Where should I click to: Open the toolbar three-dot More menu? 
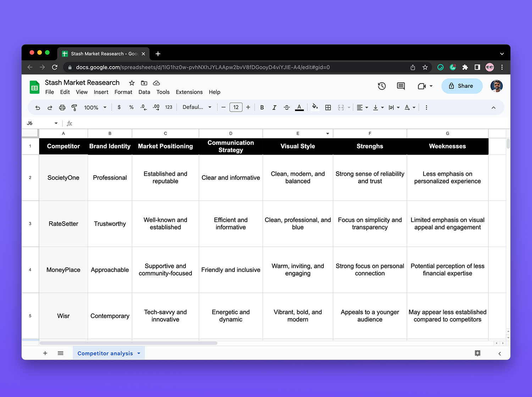[x=426, y=107]
